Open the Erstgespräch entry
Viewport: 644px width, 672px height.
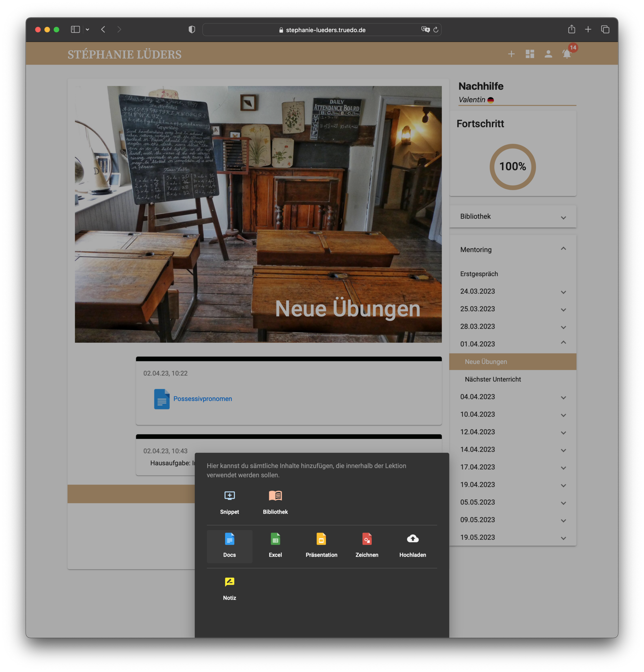click(479, 274)
